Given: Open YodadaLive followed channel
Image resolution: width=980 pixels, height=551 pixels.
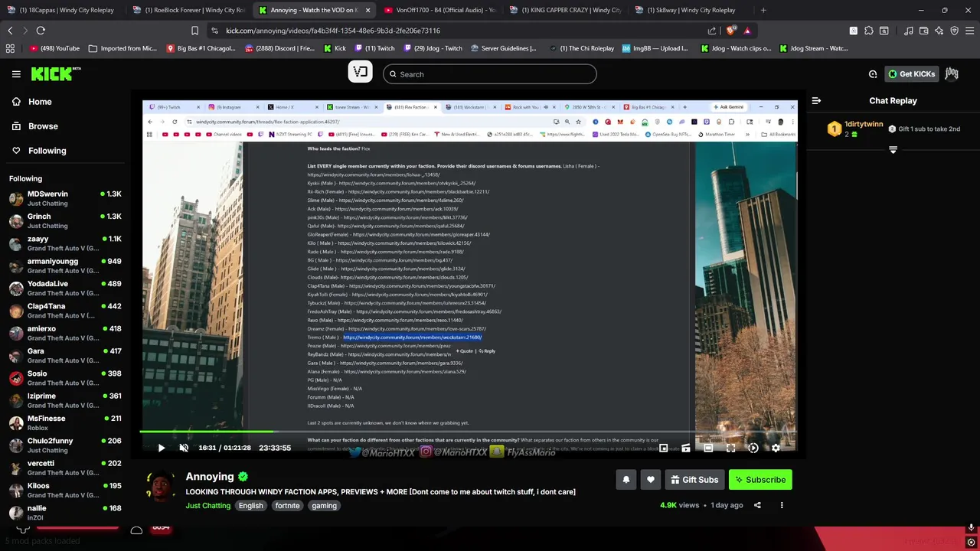Looking at the screenshot, I should pos(65,289).
